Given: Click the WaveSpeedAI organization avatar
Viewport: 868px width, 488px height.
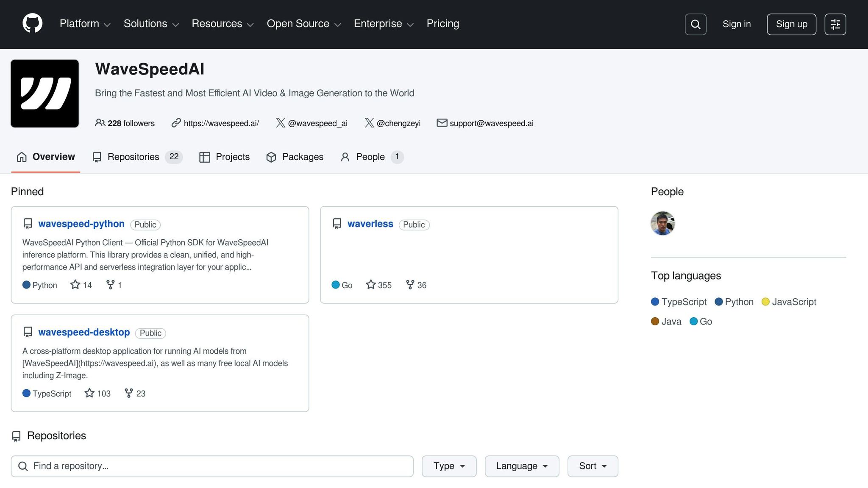Looking at the screenshot, I should pos(45,93).
